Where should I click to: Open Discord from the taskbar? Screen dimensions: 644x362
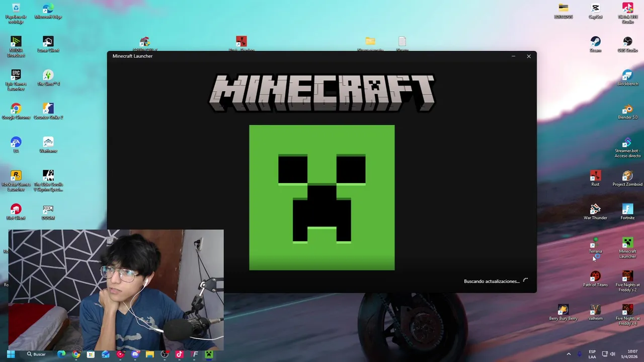[135, 354]
